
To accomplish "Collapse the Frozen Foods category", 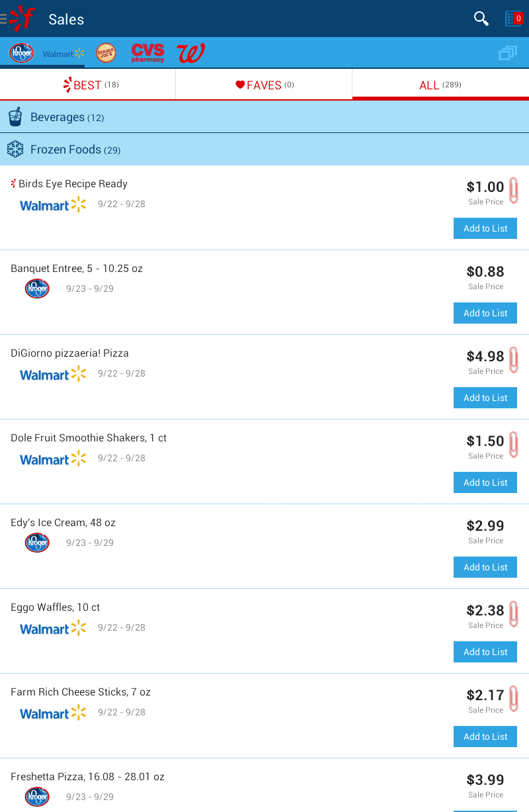I will (x=264, y=150).
